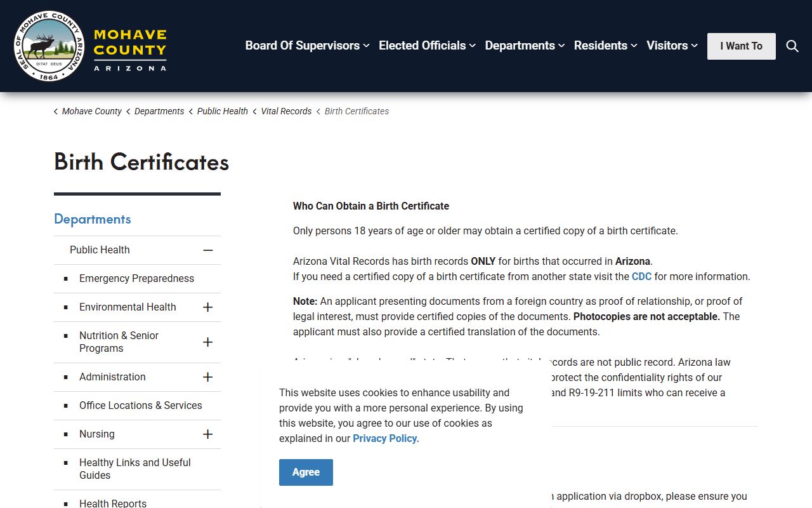Click Birth Certificates breadcrumb text
The width and height of the screenshot is (812, 508).
coord(357,111)
